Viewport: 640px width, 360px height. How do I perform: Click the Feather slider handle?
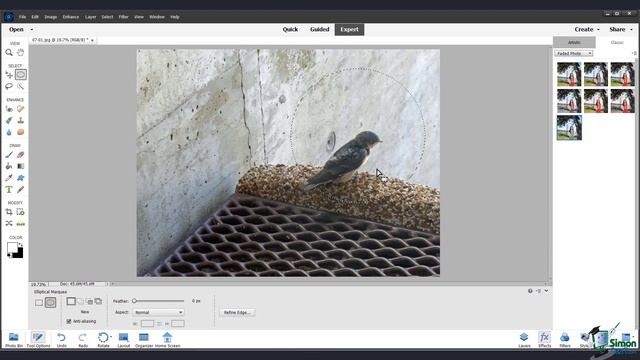coord(134,301)
